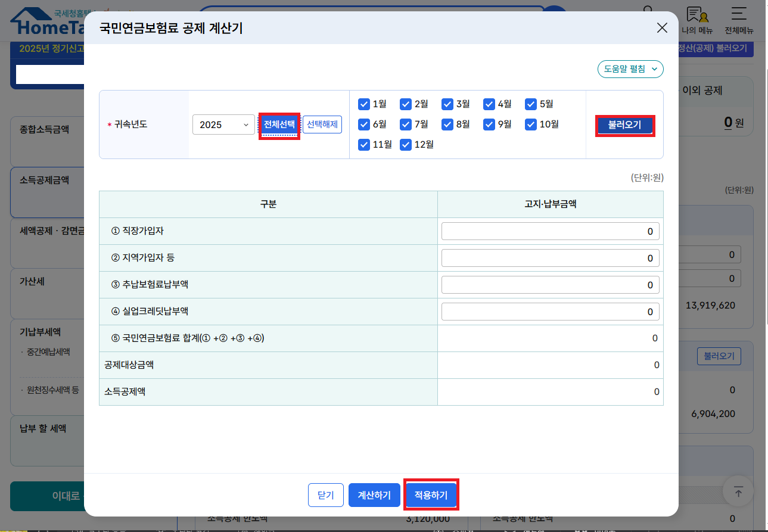This screenshot has width=768, height=532.
Task: Click 불러오기 button in background page
Action: [719, 356]
